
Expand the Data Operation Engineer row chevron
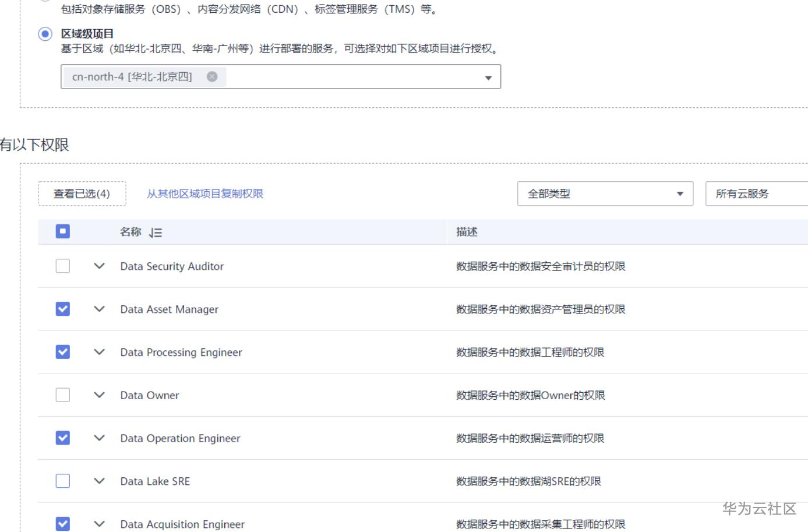100,438
